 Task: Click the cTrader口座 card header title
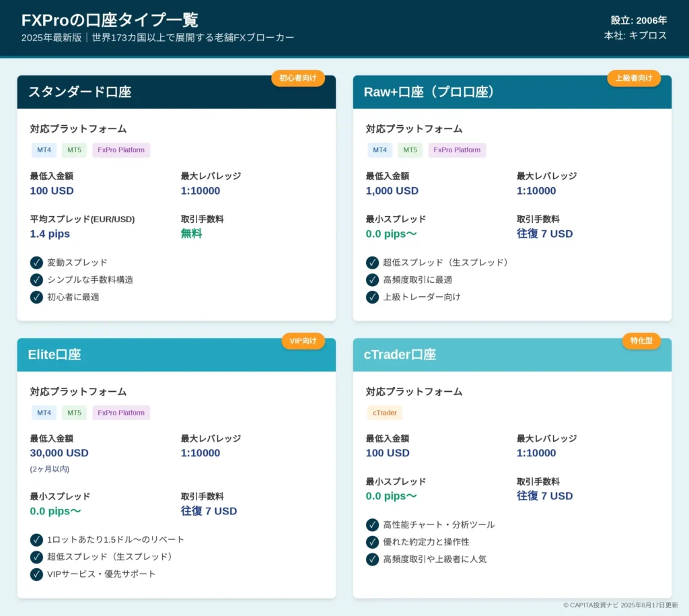click(400, 355)
